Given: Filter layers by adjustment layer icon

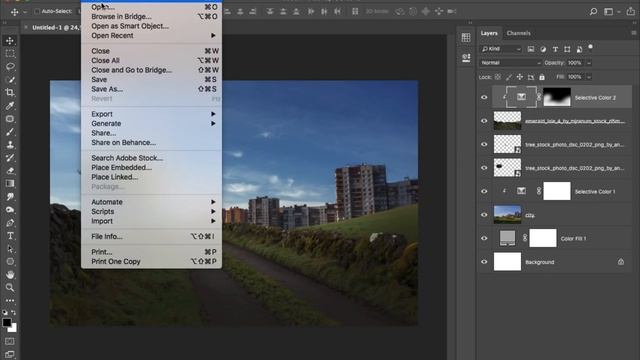Looking at the screenshot, I should click(x=543, y=49).
